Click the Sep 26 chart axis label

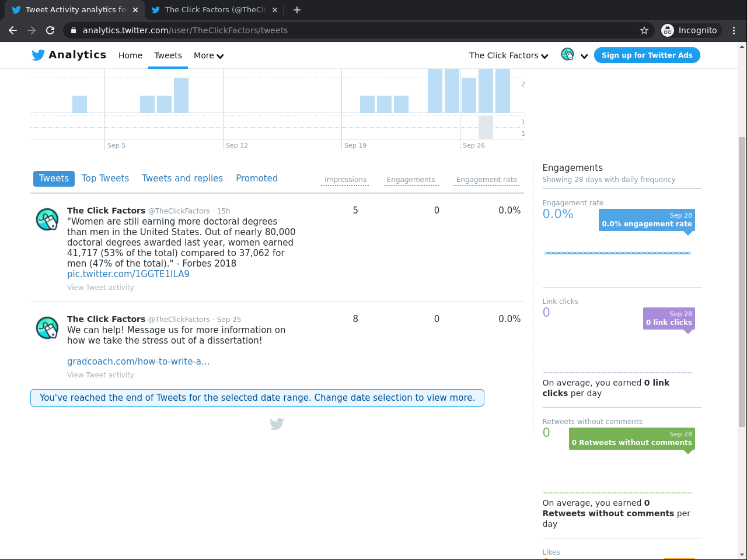point(474,145)
